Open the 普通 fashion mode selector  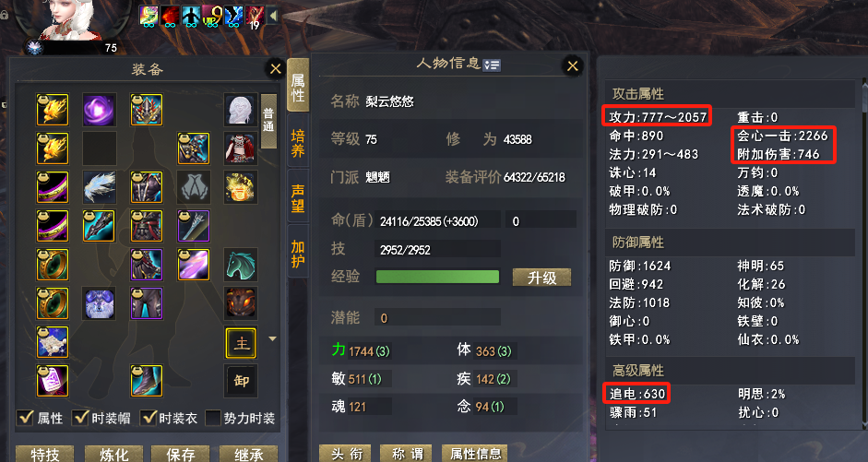tap(268, 121)
